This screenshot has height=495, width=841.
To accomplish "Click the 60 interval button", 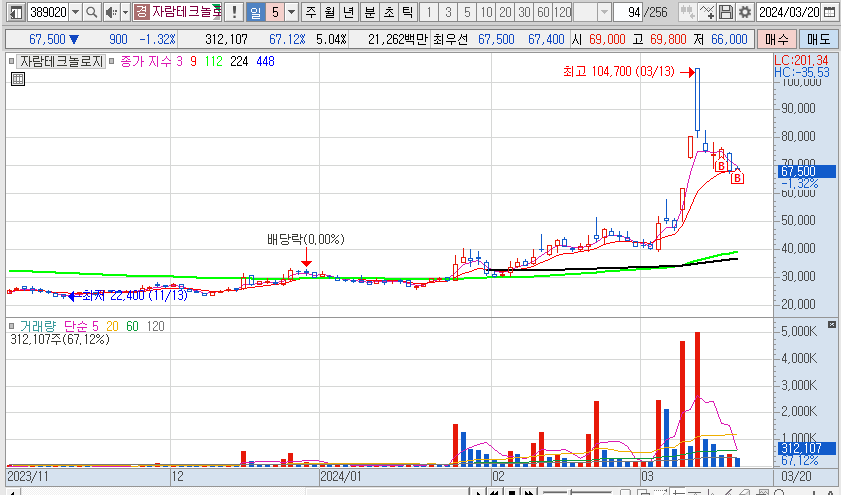I will 543,12.
